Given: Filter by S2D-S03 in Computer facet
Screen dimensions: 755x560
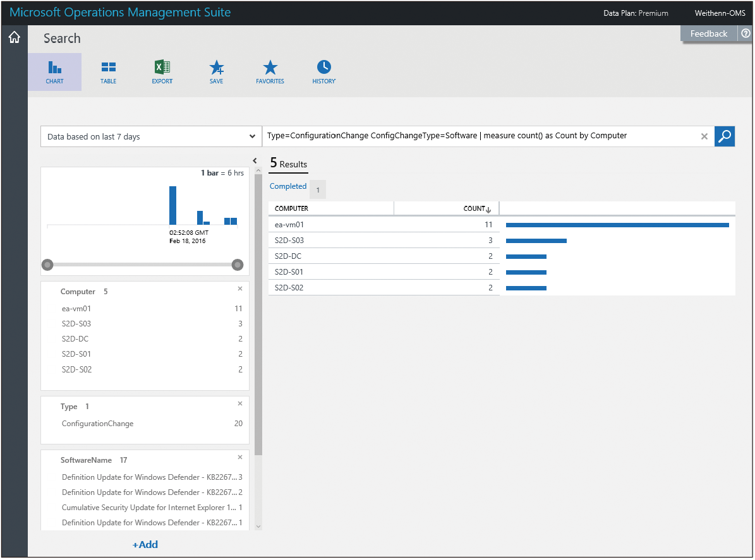Looking at the screenshot, I should pos(152,324).
